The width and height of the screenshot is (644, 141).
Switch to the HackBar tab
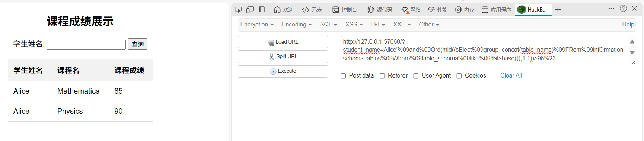(533, 10)
